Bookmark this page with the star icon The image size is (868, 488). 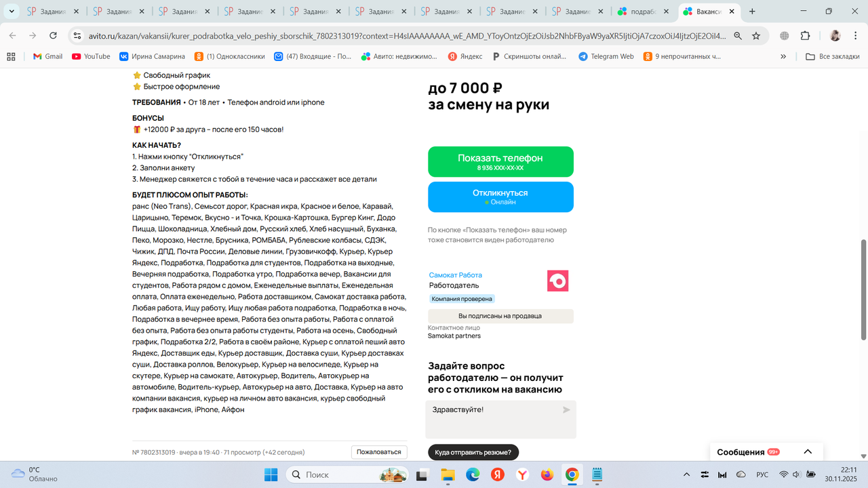tap(755, 35)
